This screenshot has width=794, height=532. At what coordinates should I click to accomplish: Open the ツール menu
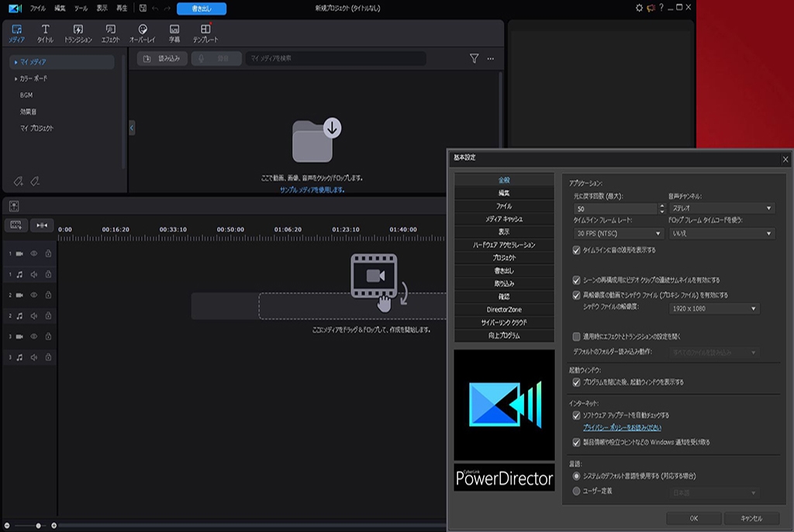pyautogui.click(x=81, y=8)
